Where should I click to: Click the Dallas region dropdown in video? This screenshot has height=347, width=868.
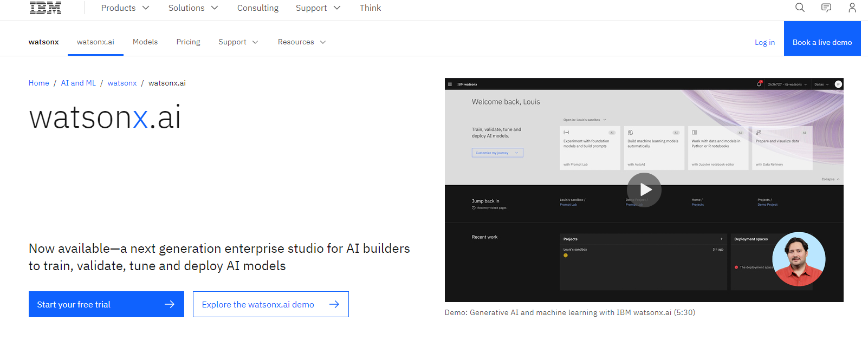click(821, 84)
